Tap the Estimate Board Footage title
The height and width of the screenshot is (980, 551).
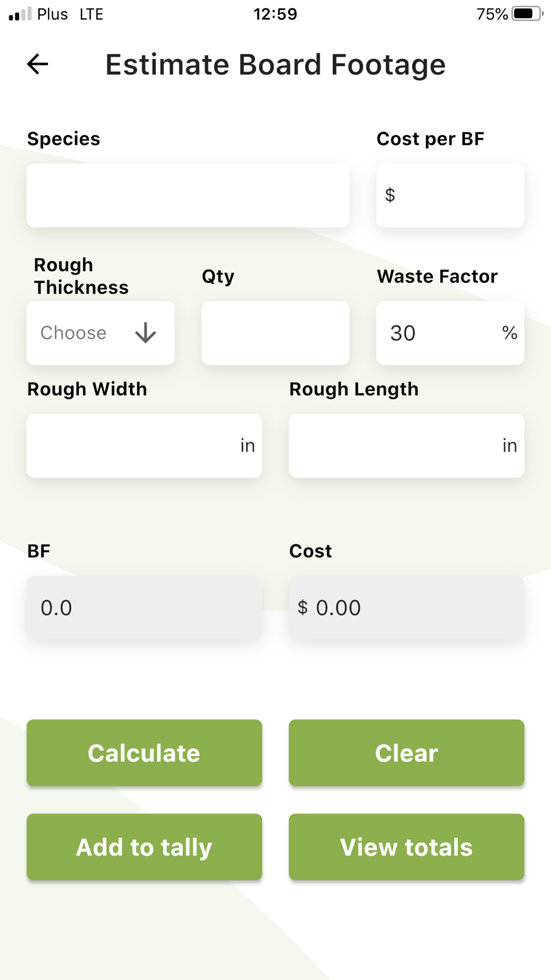(275, 64)
